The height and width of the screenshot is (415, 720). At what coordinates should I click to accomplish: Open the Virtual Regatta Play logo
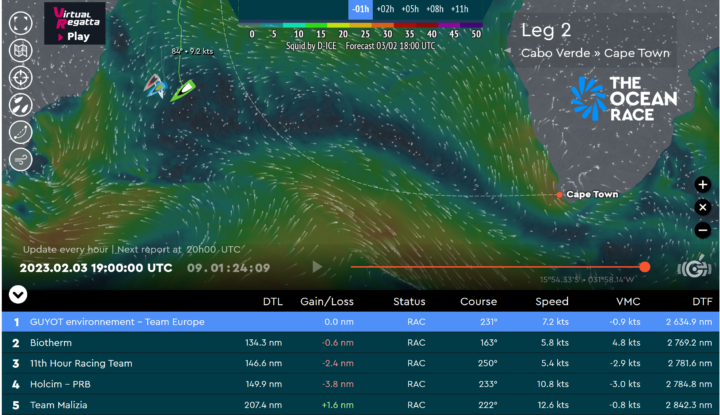[75, 23]
